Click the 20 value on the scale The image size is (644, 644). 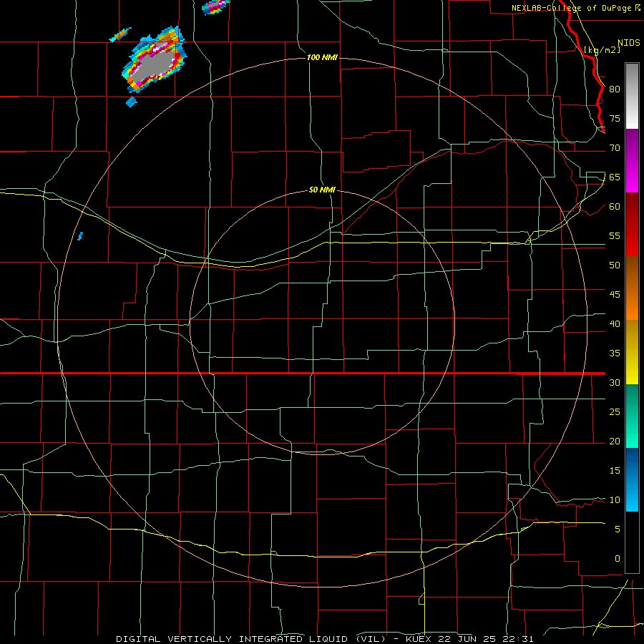tap(615, 441)
